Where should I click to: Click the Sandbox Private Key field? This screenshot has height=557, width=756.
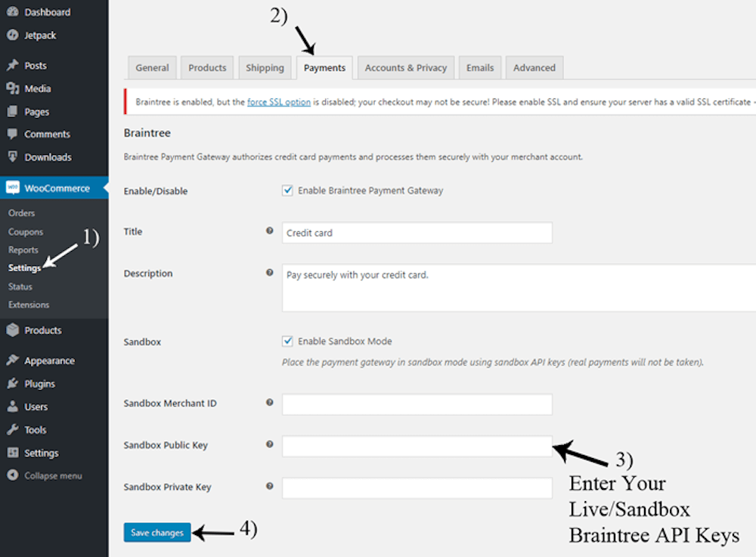417,488
